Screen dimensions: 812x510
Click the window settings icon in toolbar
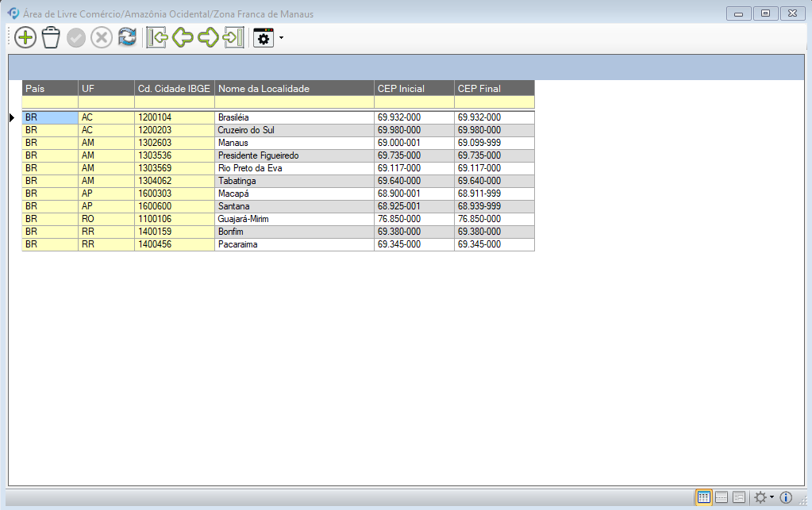point(263,37)
